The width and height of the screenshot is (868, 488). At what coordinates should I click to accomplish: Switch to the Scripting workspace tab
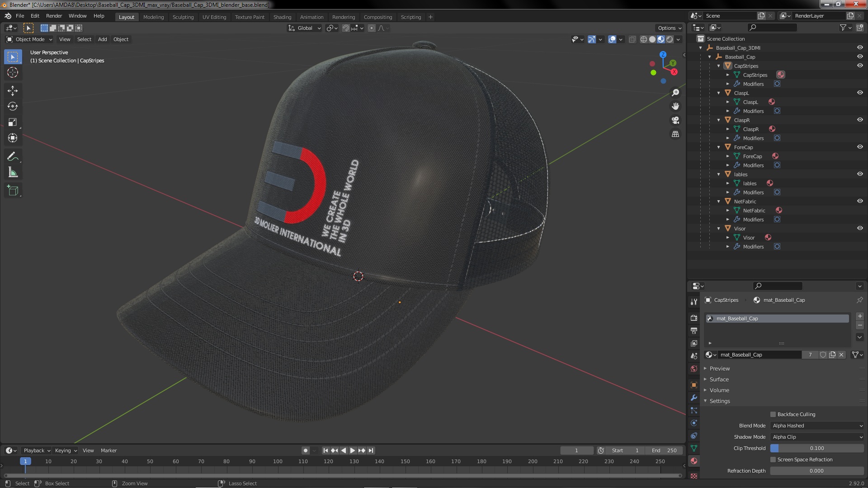click(410, 17)
